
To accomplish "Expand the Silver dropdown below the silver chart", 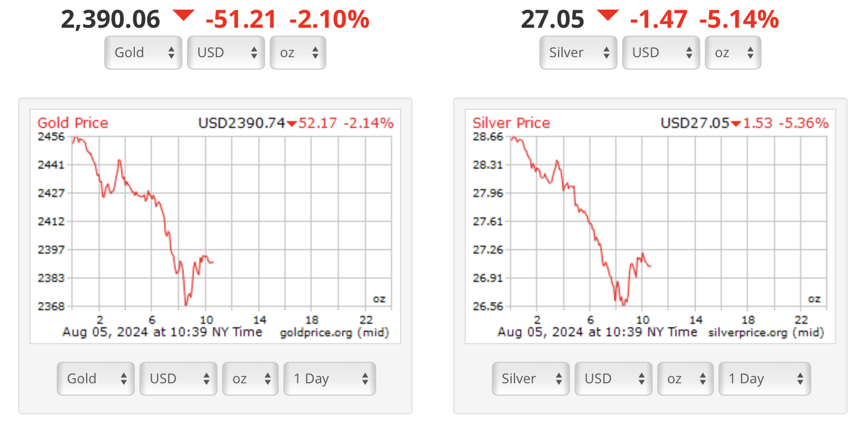I will (530, 379).
